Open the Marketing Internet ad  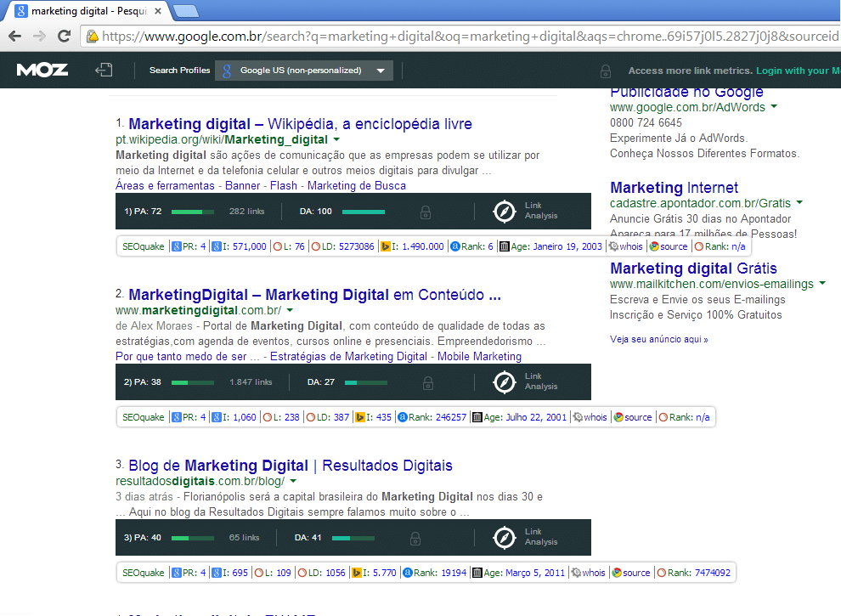(x=674, y=187)
